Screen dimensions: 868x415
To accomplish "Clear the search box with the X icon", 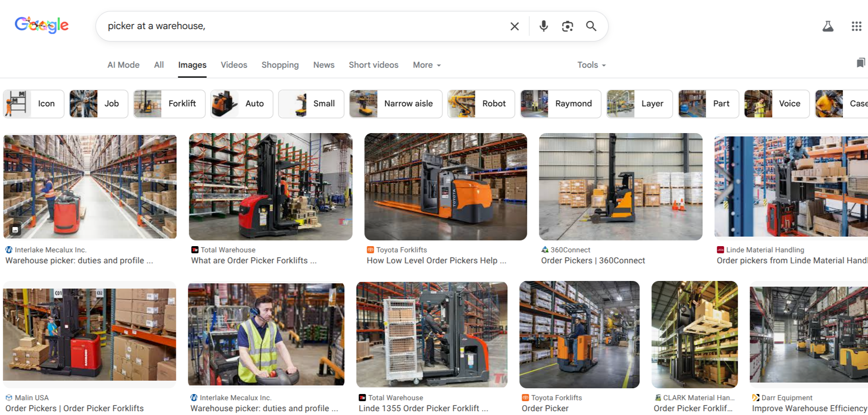I will 515,26.
